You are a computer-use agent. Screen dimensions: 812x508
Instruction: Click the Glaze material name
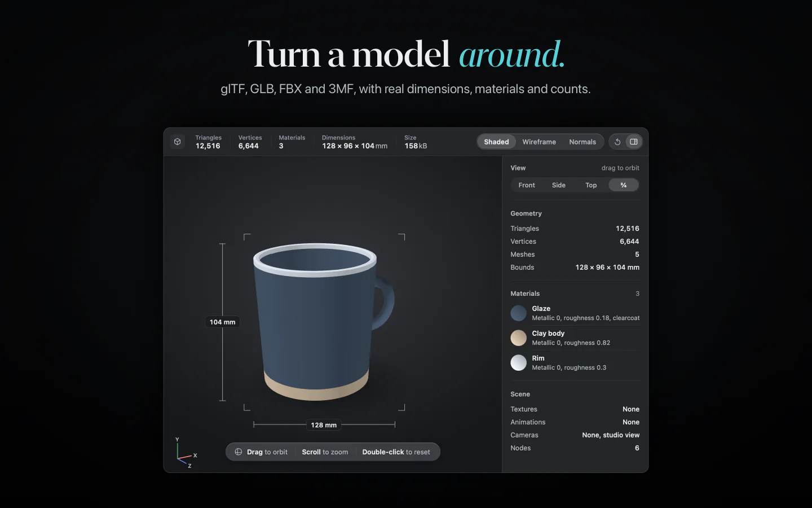pos(541,309)
